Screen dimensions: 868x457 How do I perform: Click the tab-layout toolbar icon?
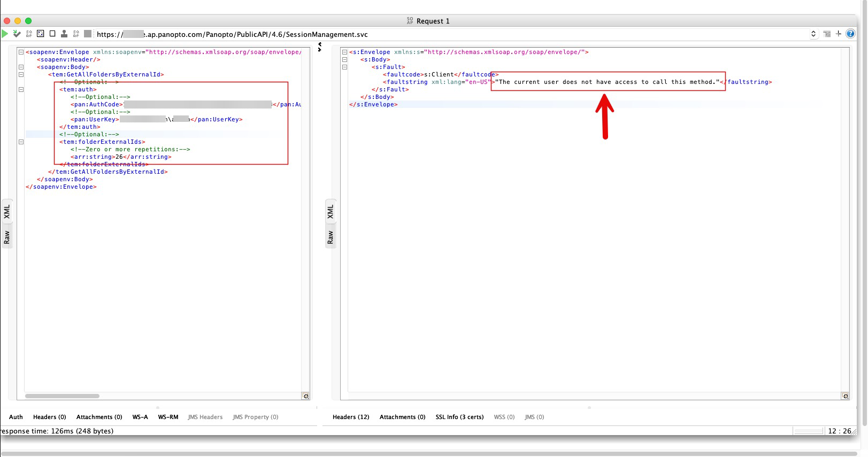click(827, 34)
